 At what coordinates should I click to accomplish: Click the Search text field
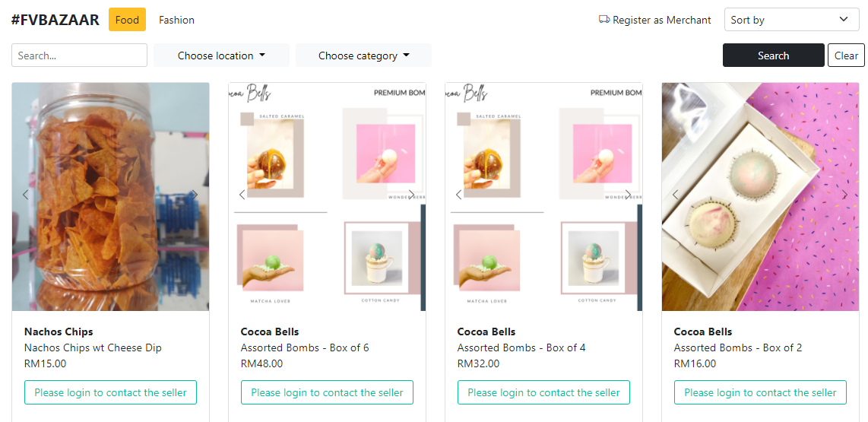point(79,56)
